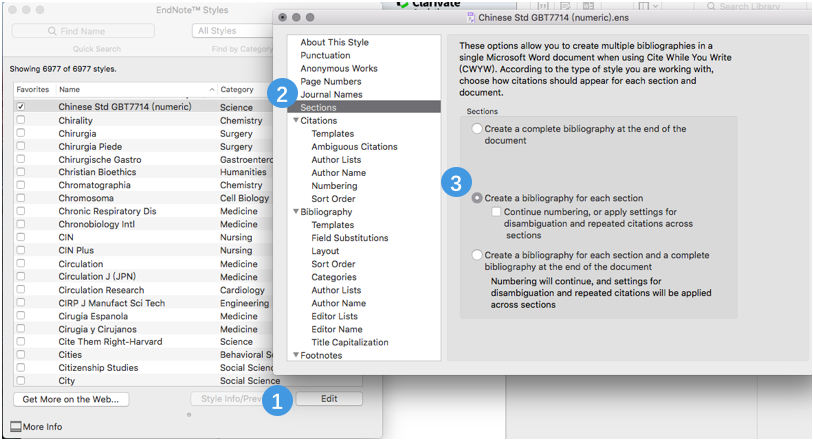
Task: Choose complete bibliography at end of document
Action: [x=477, y=129]
